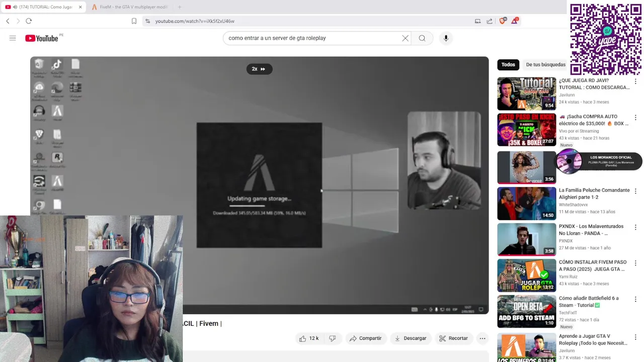
Task: Click channel name 'Vivo por el Streaming'
Action: (579, 131)
